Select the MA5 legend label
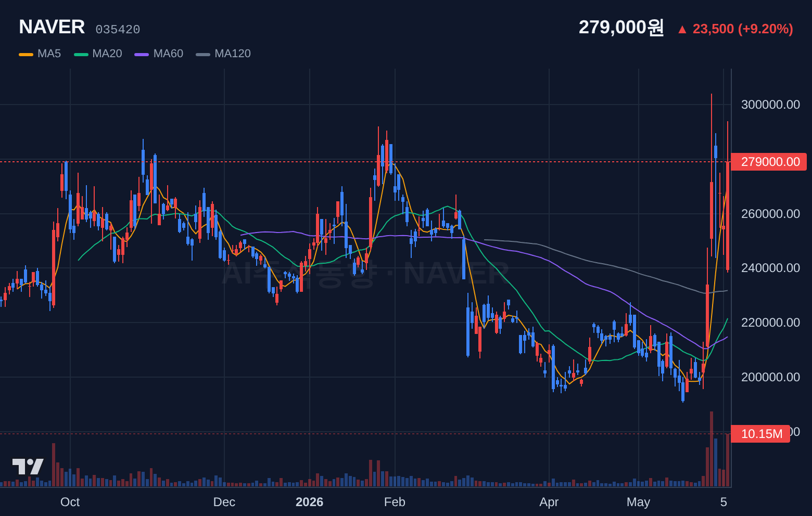The image size is (812, 516). pyautogui.click(x=49, y=54)
